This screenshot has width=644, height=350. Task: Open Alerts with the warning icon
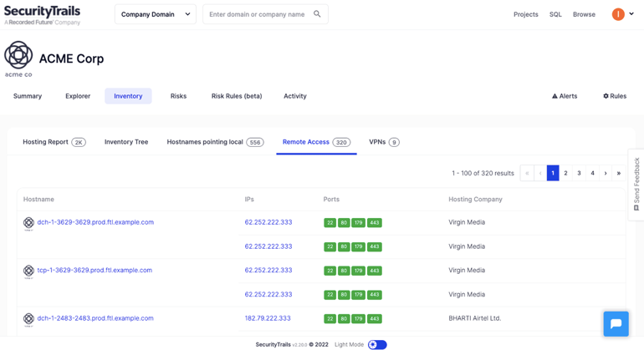point(565,96)
